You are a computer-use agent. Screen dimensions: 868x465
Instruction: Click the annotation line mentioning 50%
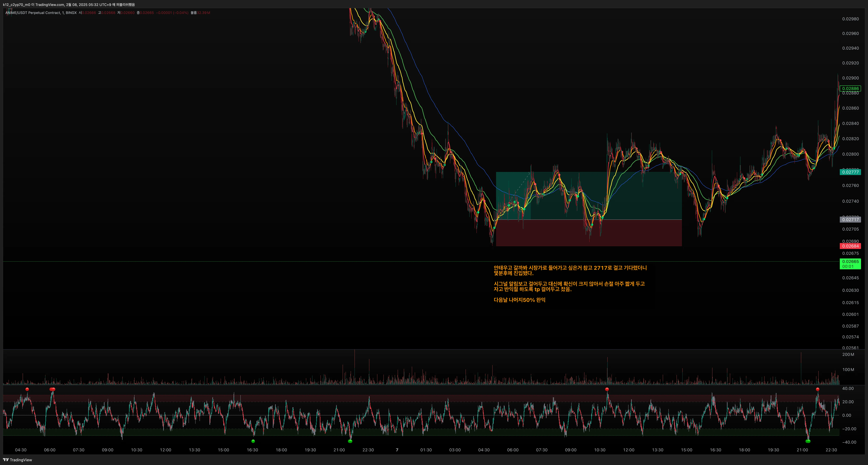pos(519,300)
